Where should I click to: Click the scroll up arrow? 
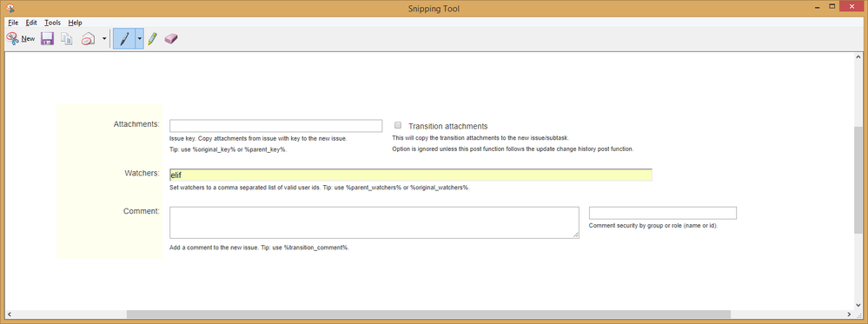click(x=858, y=56)
